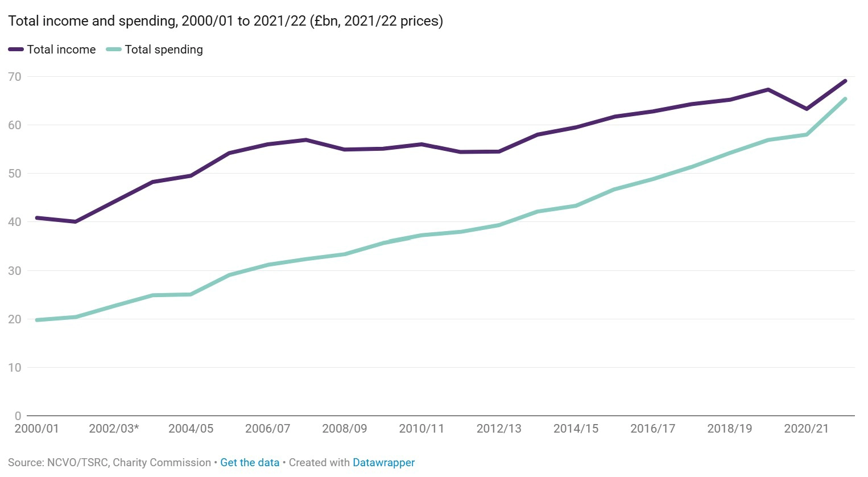Image resolution: width=868 pixels, height=477 pixels.
Task: Open the 'Get the data' link
Action: tap(250, 463)
